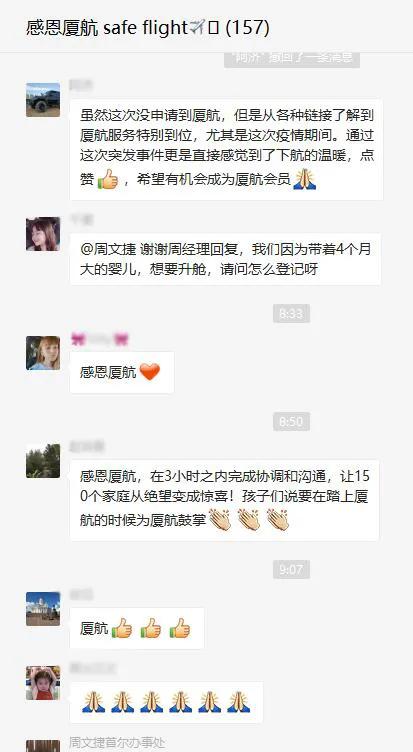This screenshot has width=413, height=752.
Task: Click the trees avatar beside 3小时 message
Action: point(43,461)
